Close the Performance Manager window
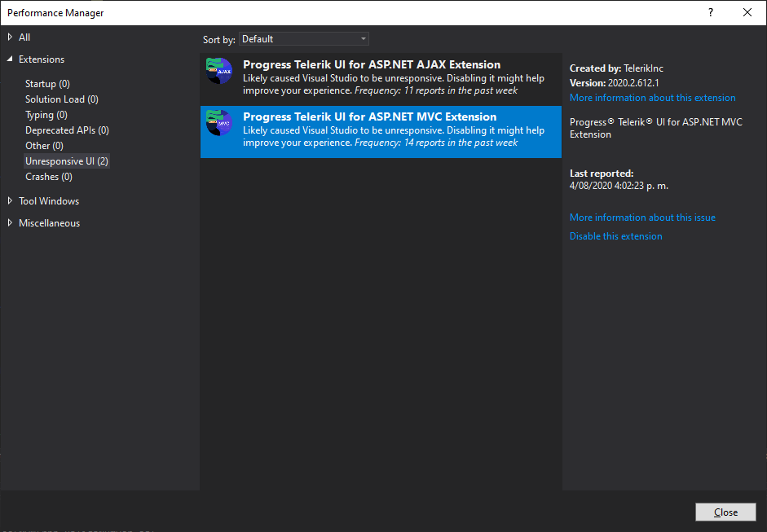 747,13
